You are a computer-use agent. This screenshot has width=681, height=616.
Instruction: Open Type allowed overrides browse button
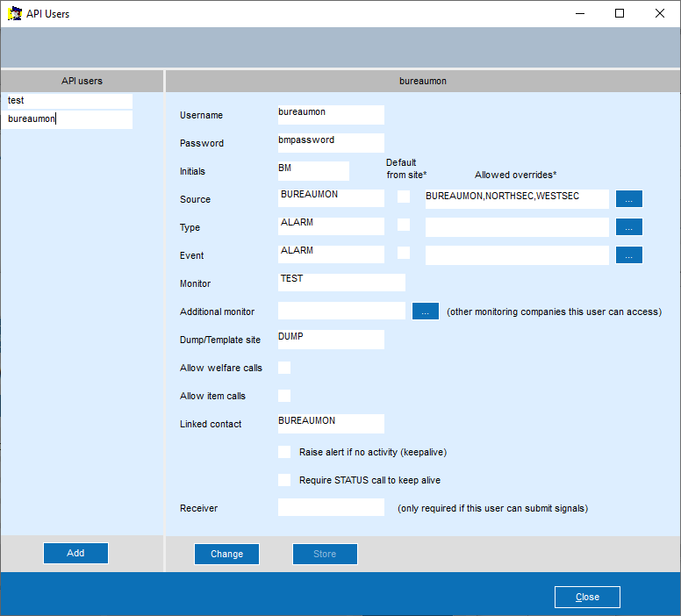(x=629, y=226)
